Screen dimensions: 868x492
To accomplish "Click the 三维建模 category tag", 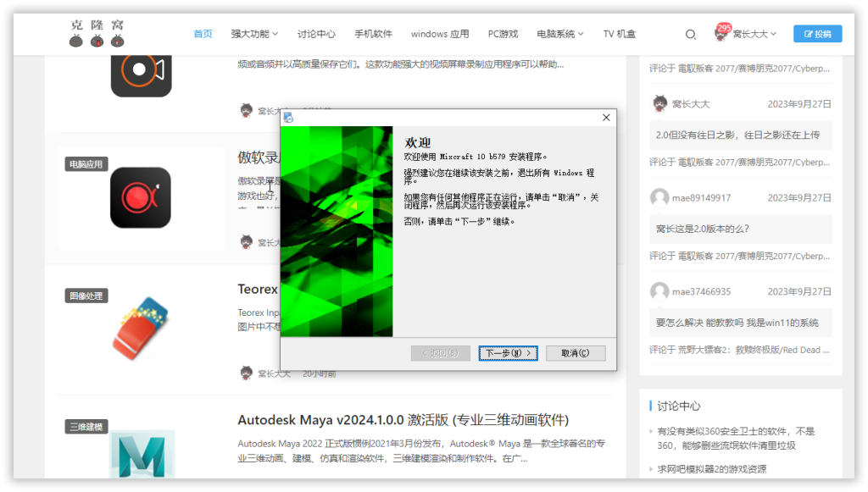I will click(x=86, y=427).
